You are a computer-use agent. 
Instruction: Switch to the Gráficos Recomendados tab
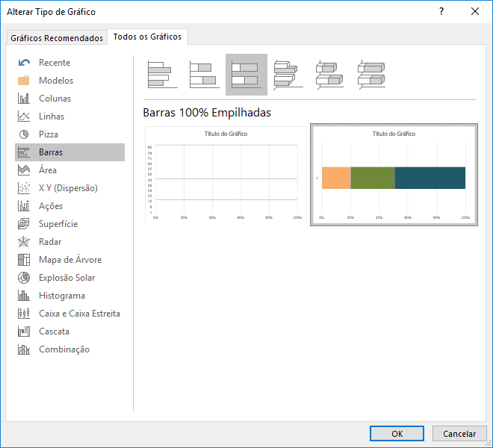click(57, 37)
